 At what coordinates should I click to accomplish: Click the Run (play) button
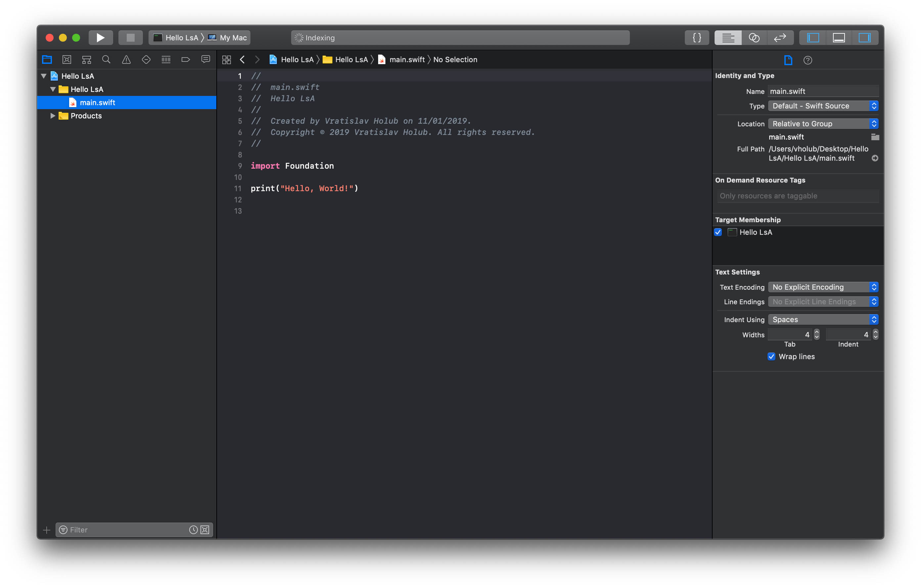(x=100, y=37)
